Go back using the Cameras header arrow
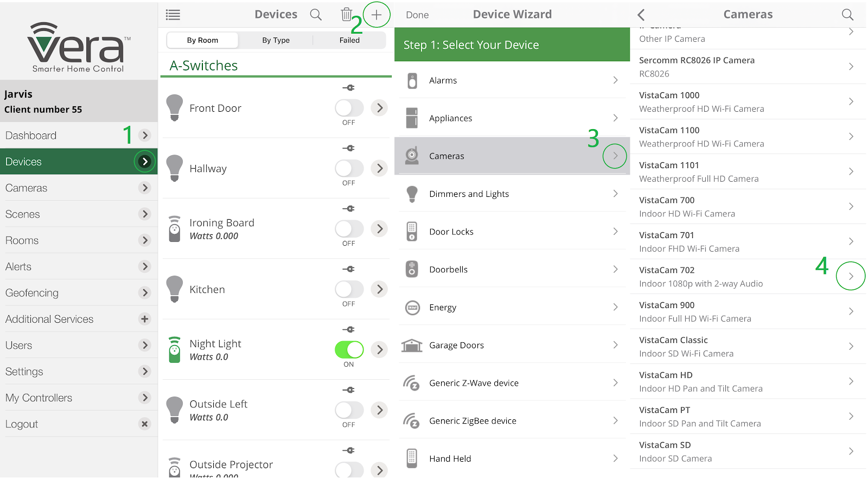 (x=641, y=15)
